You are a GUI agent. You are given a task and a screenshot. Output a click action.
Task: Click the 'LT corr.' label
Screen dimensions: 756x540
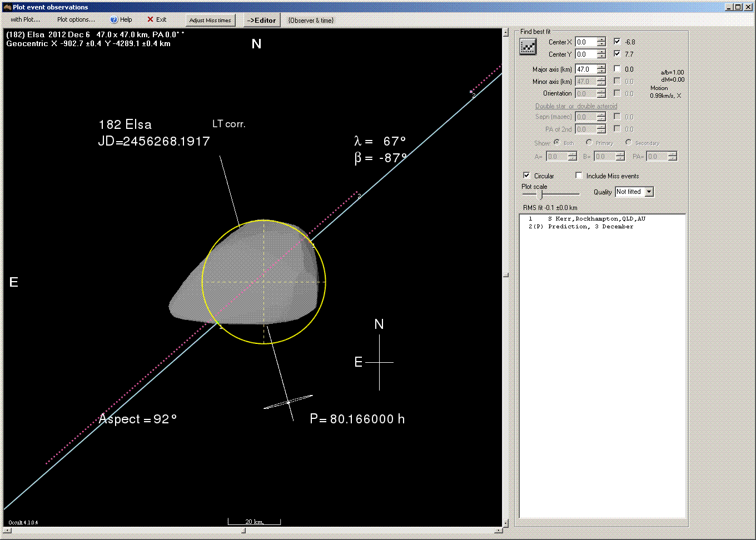coord(228,124)
